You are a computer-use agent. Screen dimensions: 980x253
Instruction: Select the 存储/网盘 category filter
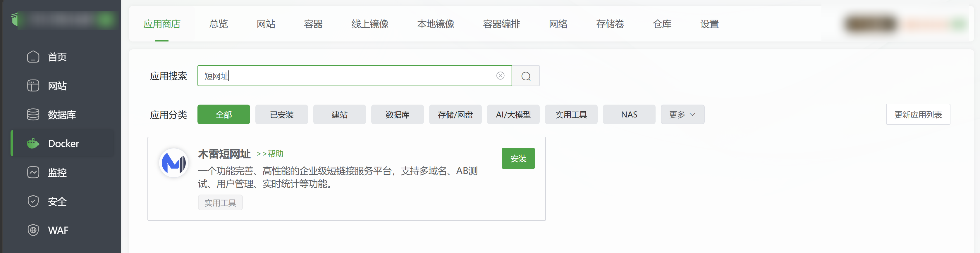(x=455, y=114)
